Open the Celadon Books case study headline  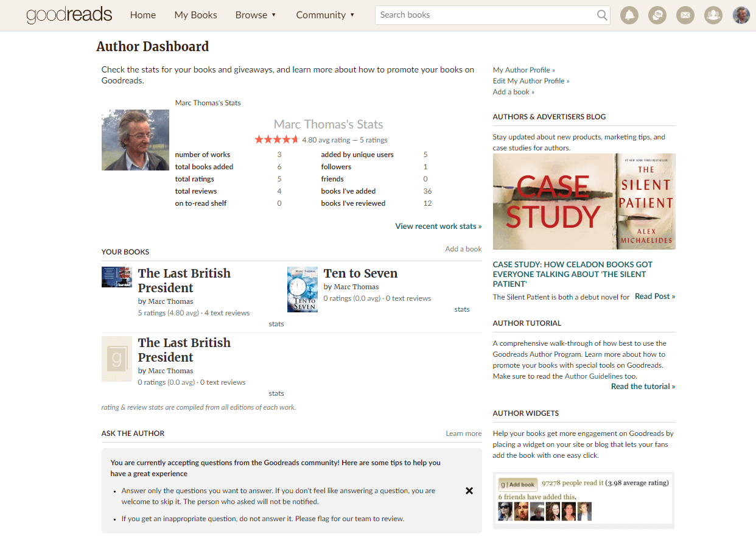point(573,274)
